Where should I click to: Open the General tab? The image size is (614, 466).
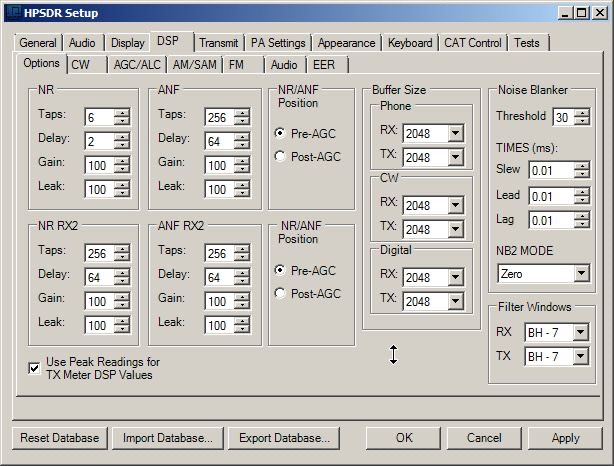pos(38,43)
